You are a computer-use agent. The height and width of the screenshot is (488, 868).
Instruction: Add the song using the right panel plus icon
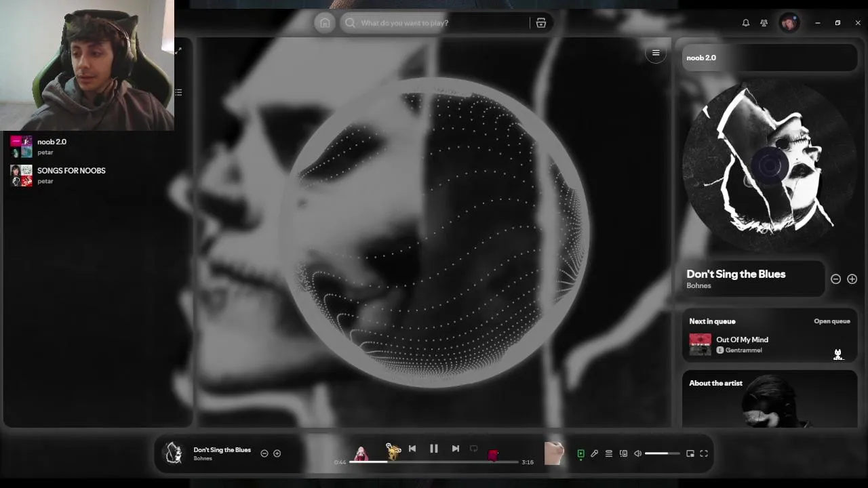pyautogui.click(x=852, y=279)
